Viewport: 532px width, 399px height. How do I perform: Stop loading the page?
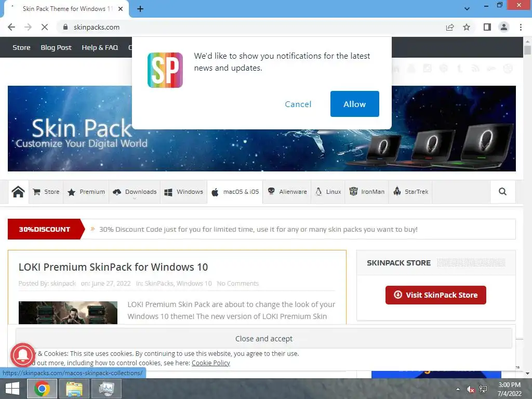(45, 27)
